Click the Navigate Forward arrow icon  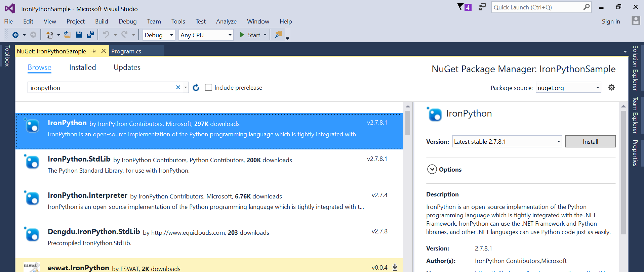[x=33, y=35]
